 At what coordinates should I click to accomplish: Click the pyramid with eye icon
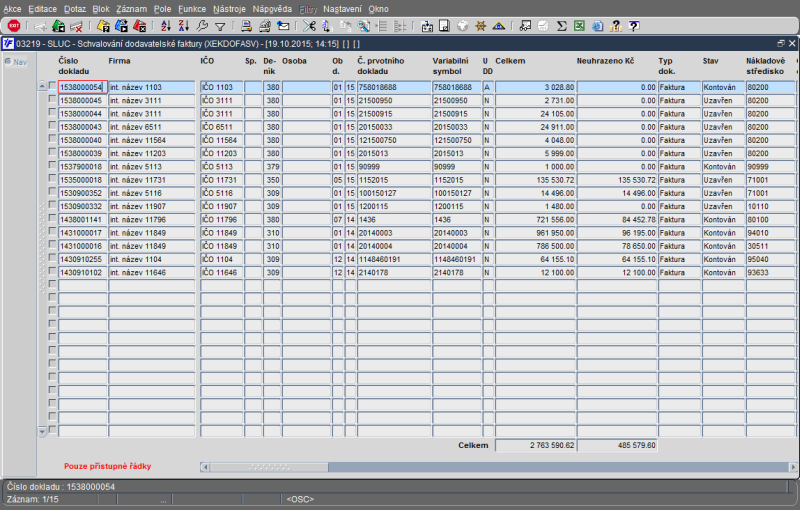tap(498, 26)
